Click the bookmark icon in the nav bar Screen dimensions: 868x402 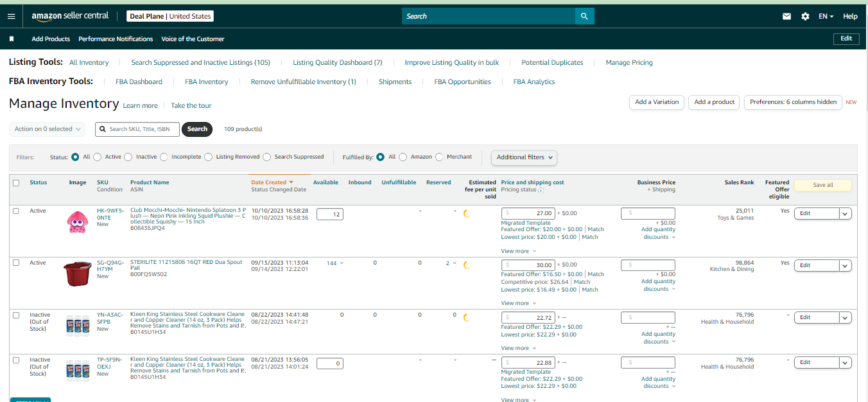pyautogui.click(x=12, y=39)
